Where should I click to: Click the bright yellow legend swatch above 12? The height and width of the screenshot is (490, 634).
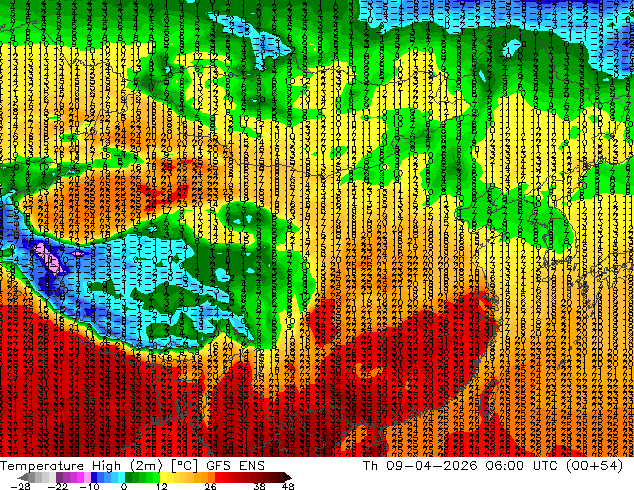(163, 477)
